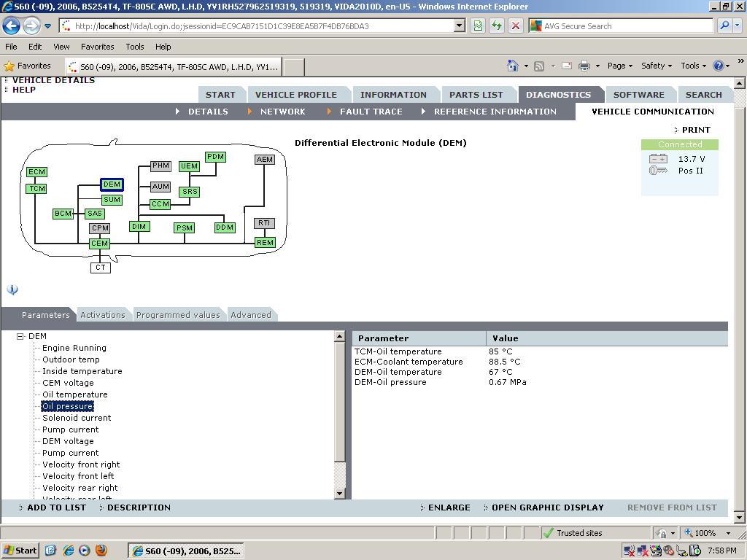This screenshot has width=747, height=560.
Task: Click DESCRIPTION button
Action: pos(139,507)
